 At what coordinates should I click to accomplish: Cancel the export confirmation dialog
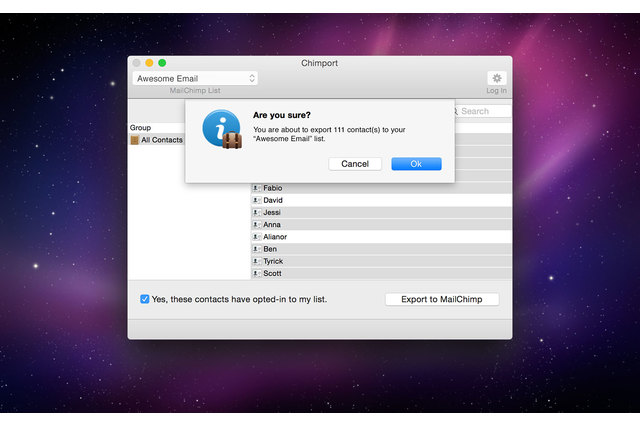[355, 164]
